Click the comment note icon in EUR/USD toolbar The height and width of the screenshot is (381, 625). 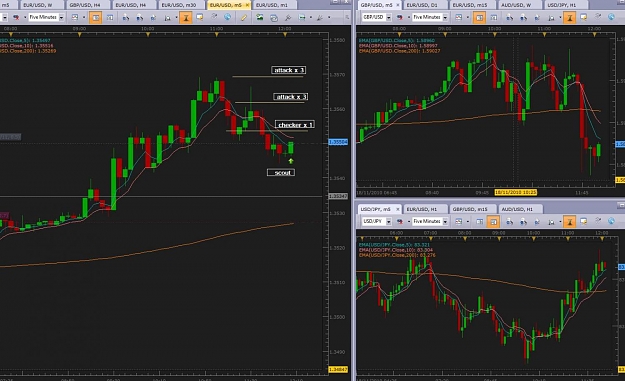pyautogui.click(x=199, y=17)
